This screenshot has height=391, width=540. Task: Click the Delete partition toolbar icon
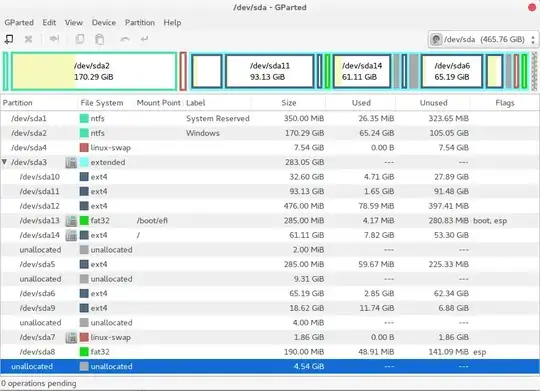click(x=28, y=39)
